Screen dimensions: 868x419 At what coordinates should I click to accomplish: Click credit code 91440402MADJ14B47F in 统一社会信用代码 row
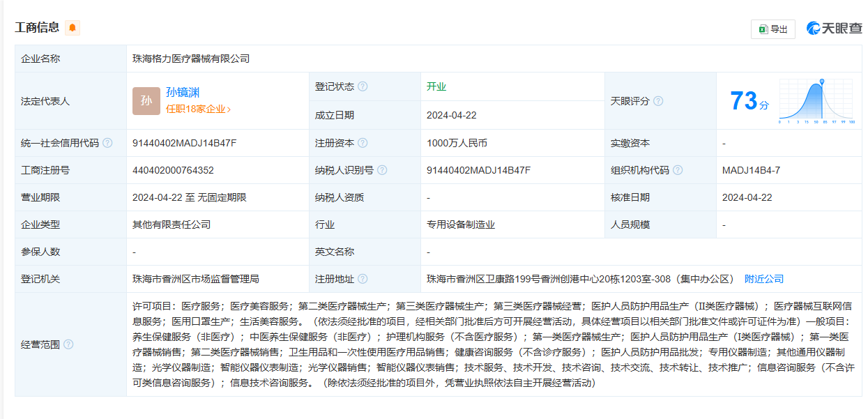(x=185, y=143)
